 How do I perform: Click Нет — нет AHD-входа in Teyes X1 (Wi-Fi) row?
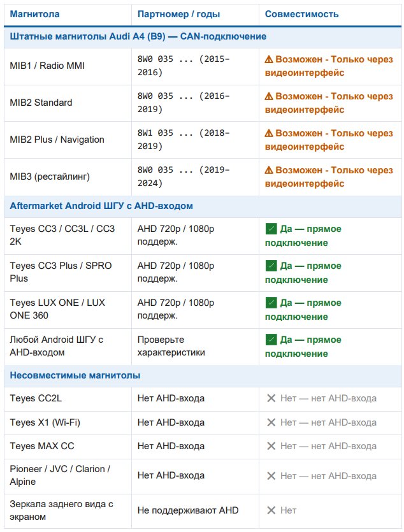coord(328,422)
